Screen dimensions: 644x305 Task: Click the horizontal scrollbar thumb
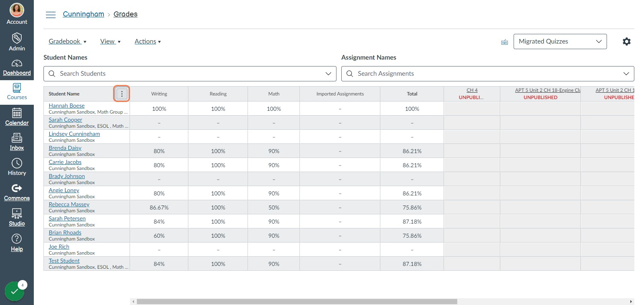pos(297,301)
